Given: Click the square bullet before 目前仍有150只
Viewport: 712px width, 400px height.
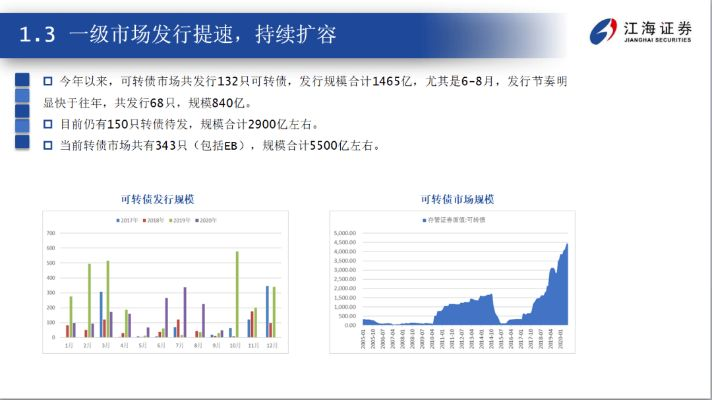Looking at the screenshot, I should [x=47, y=124].
